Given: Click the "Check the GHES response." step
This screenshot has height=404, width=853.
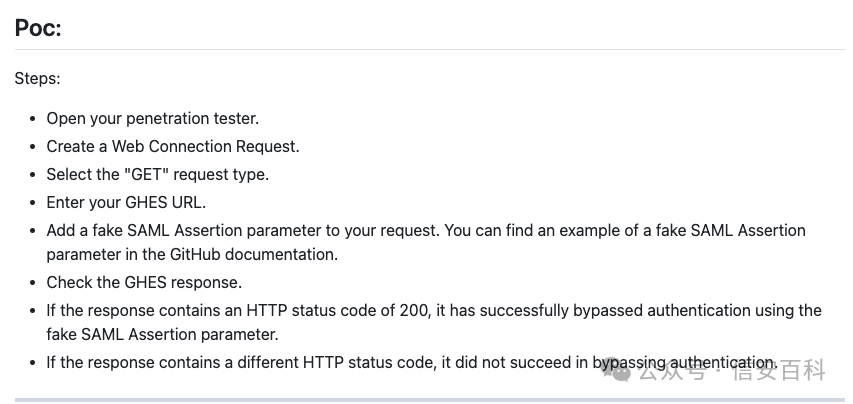Looking at the screenshot, I should (x=144, y=282).
